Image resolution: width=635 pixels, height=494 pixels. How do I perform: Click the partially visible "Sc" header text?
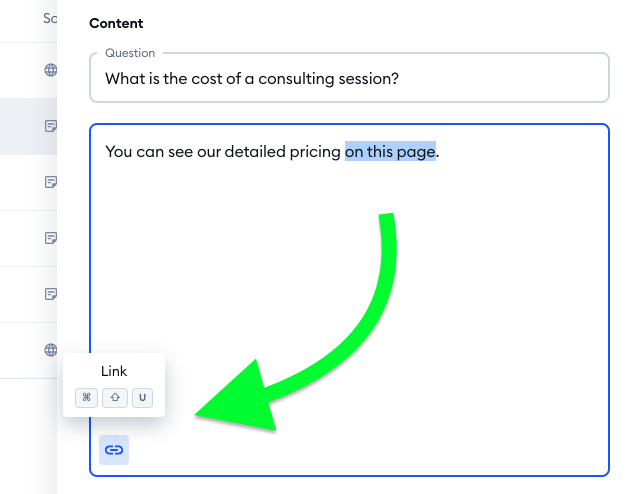click(x=50, y=18)
